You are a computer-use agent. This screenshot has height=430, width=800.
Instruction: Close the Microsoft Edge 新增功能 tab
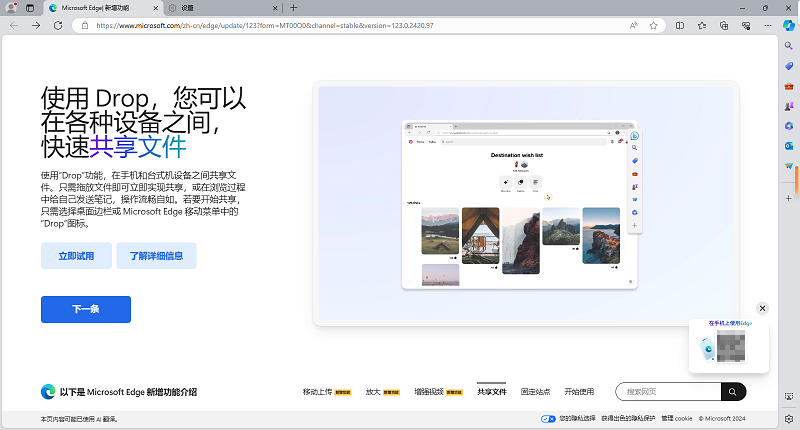coord(156,8)
